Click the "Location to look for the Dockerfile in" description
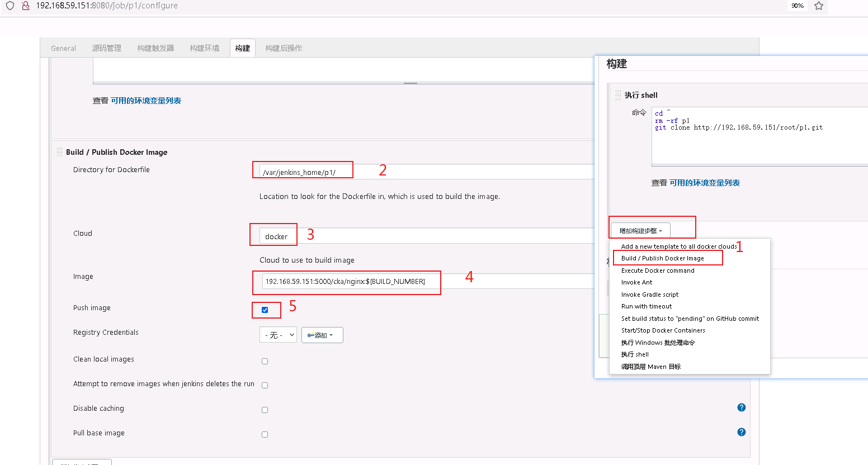Viewport: 868px width, 465px height. pyautogui.click(x=380, y=196)
